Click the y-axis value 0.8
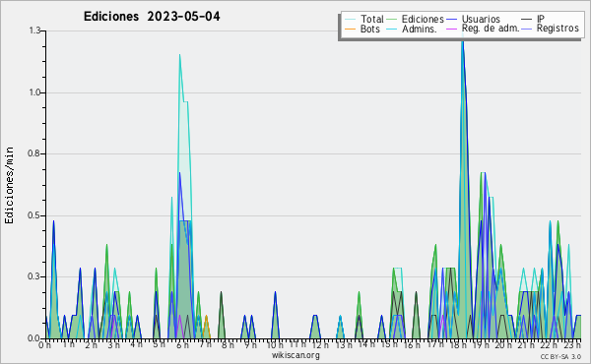Screen dimensions: 591x364 pos(34,153)
